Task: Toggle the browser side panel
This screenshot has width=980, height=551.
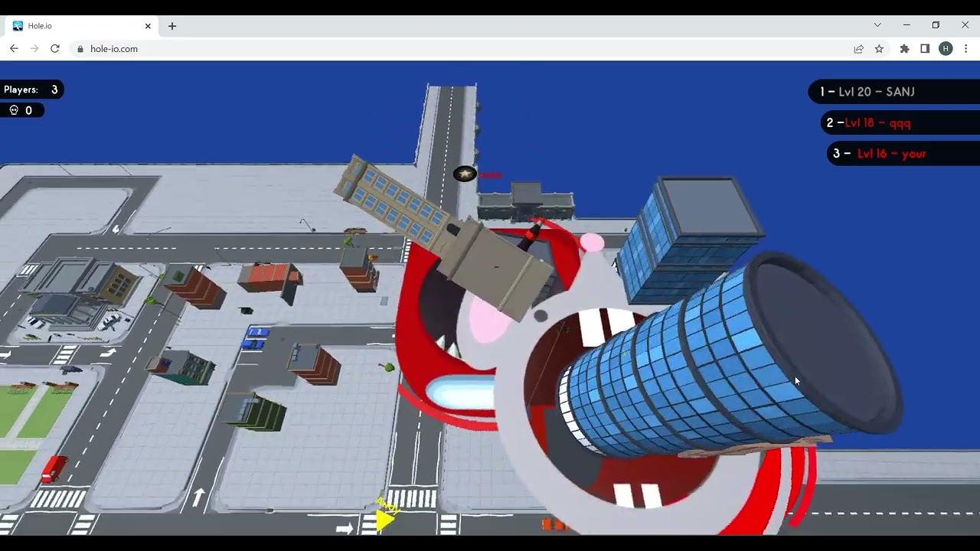Action: (x=925, y=49)
